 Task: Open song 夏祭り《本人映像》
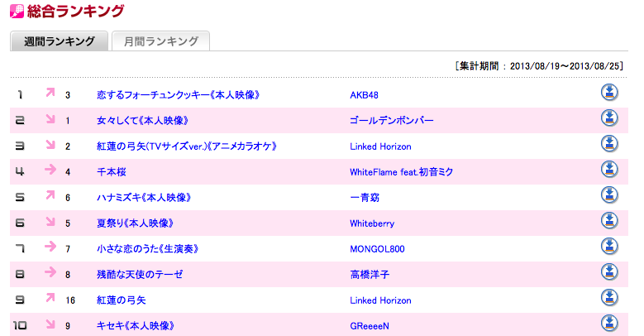tap(135, 223)
